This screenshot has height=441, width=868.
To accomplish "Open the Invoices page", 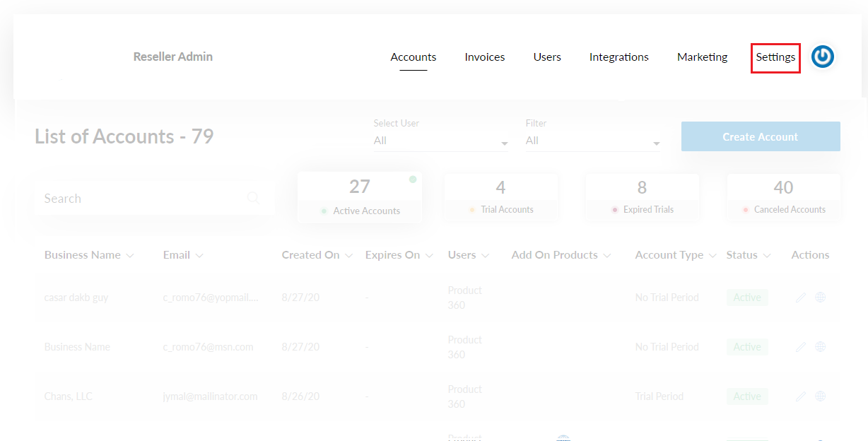I will [485, 57].
